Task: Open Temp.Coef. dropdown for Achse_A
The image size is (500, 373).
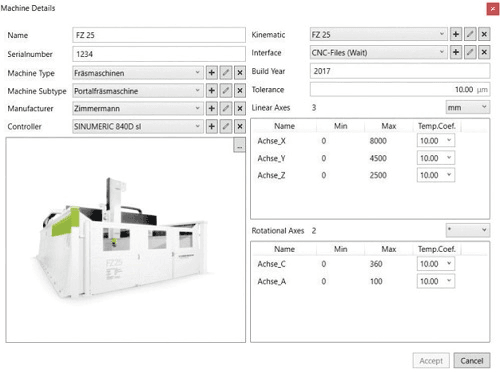Action: coord(436,281)
